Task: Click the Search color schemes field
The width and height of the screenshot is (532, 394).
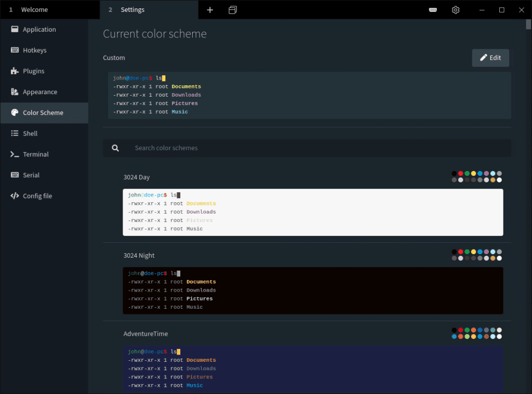Action: [x=312, y=148]
